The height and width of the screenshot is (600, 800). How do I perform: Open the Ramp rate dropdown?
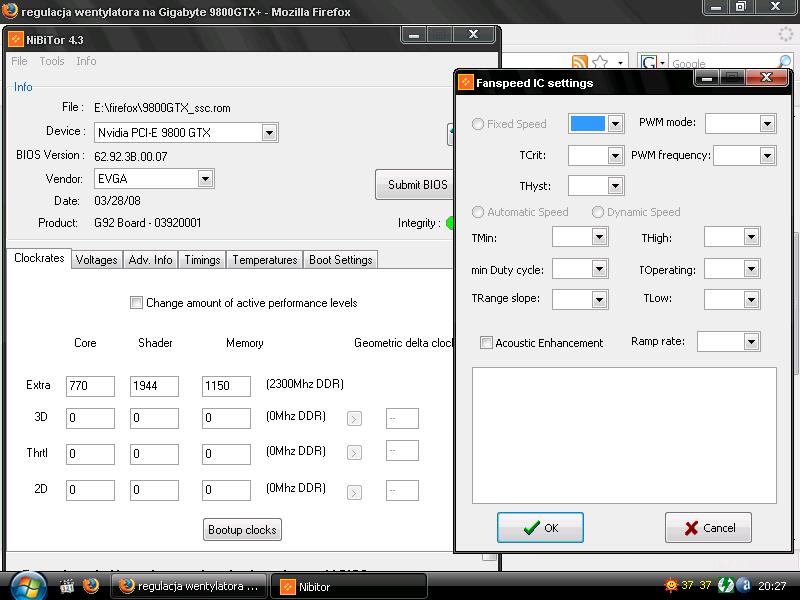click(751, 342)
